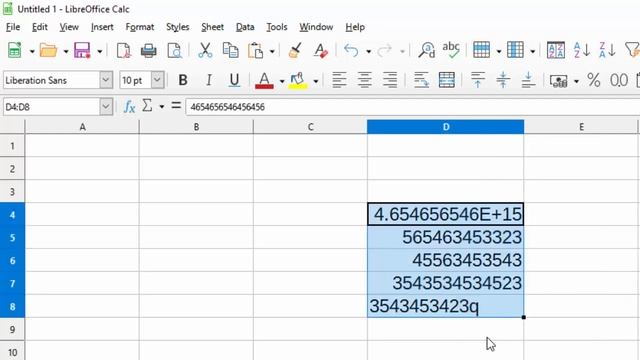The width and height of the screenshot is (640, 360).
Task: Apply the red font color
Action: click(x=264, y=80)
